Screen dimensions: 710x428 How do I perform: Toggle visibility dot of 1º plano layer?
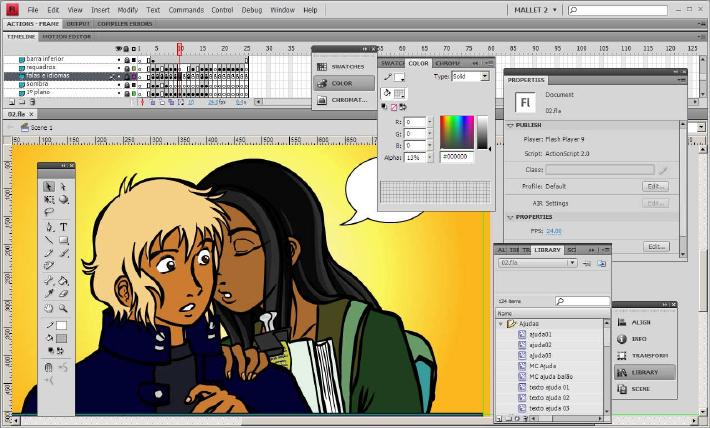[x=119, y=93]
